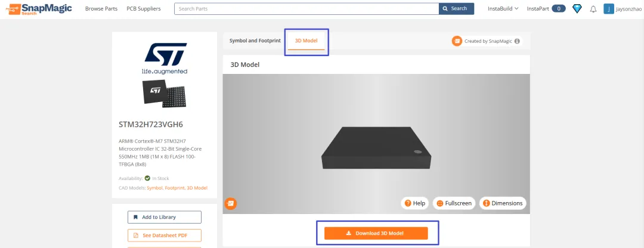The width and height of the screenshot is (644, 248).
Task: Click the blue Search button
Action: pyautogui.click(x=456, y=8)
